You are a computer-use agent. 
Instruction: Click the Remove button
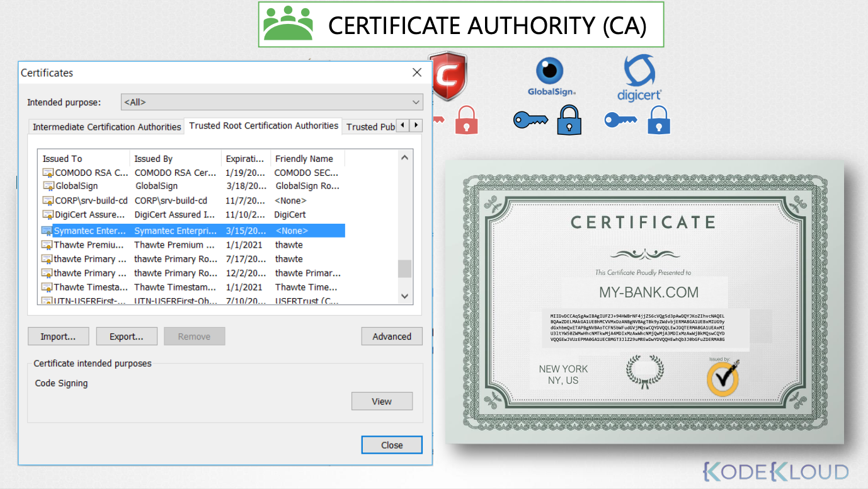pyautogui.click(x=194, y=337)
